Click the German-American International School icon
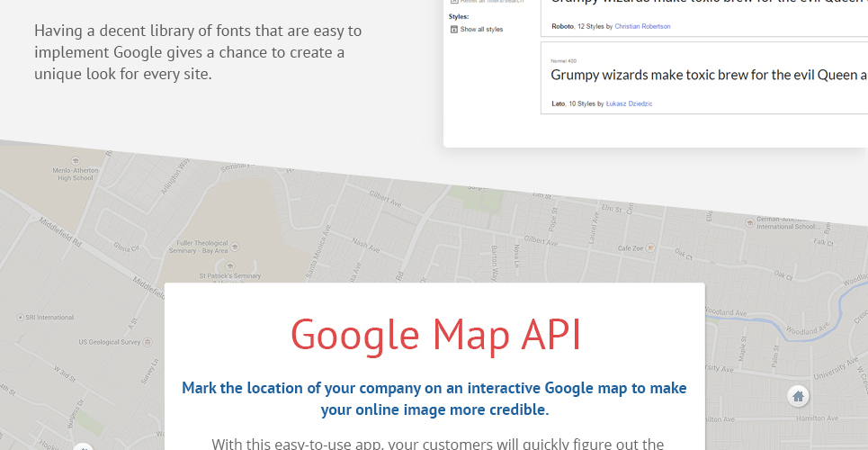The image size is (868, 450). coord(749,222)
